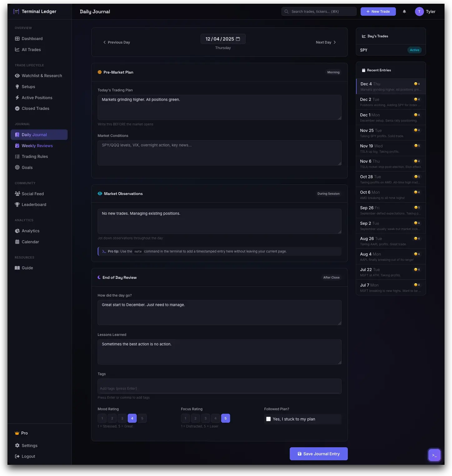Open the Leaderboard trophy icon
Image resolution: width=452 pixels, height=476 pixels.
pos(17,204)
